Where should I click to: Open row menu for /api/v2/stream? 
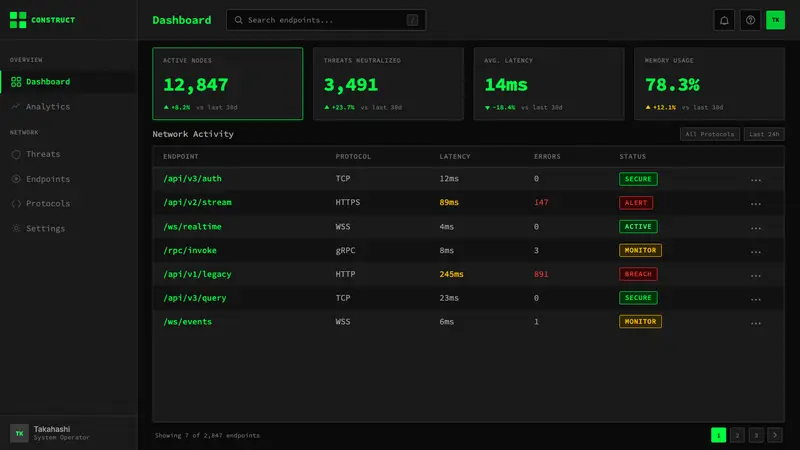756,204
